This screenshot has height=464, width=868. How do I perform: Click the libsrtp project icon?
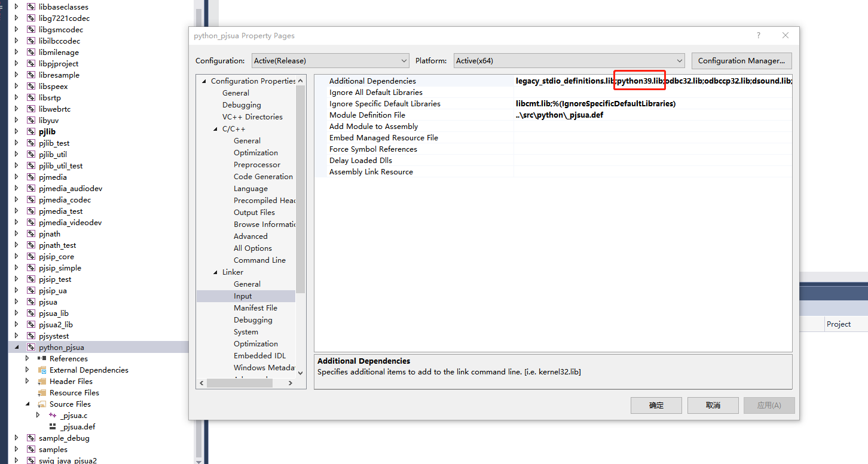click(31, 98)
